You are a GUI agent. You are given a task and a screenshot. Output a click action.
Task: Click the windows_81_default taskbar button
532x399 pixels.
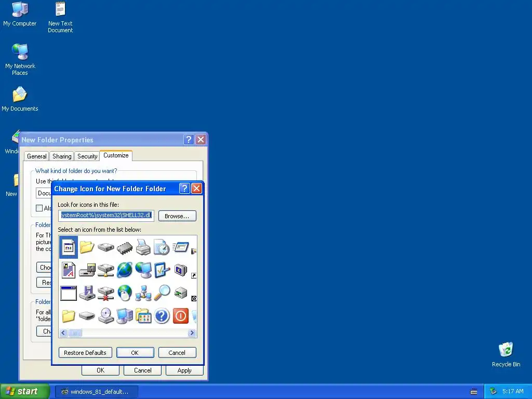(x=96, y=392)
